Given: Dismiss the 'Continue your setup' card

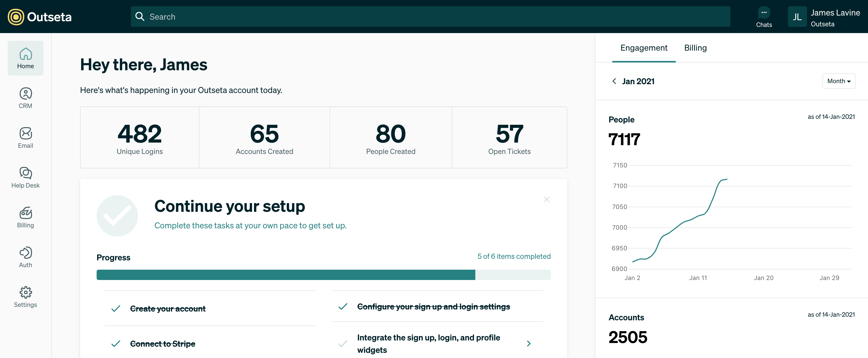Looking at the screenshot, I should pyautogui.click(x=547, y=199).
